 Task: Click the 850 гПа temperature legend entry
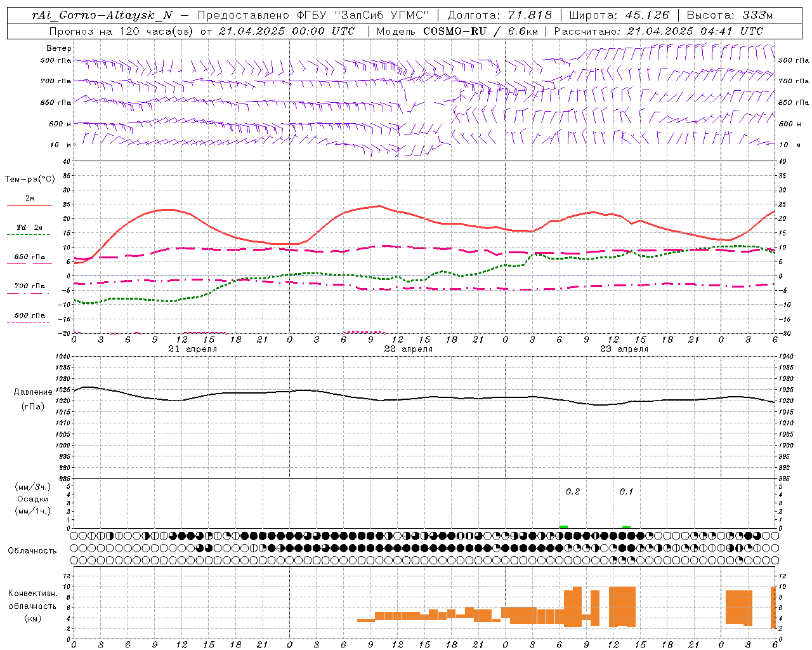(30, 256)
